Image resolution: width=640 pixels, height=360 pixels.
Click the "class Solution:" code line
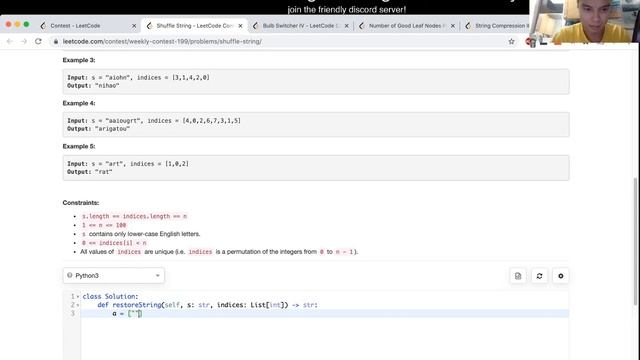pos(110,296)
